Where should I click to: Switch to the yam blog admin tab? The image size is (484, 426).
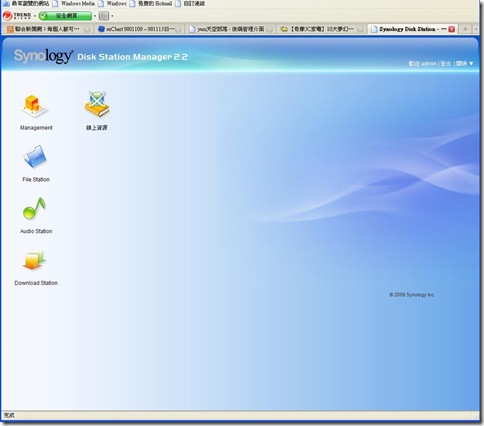pyautogui.click(x=230, y=29)
